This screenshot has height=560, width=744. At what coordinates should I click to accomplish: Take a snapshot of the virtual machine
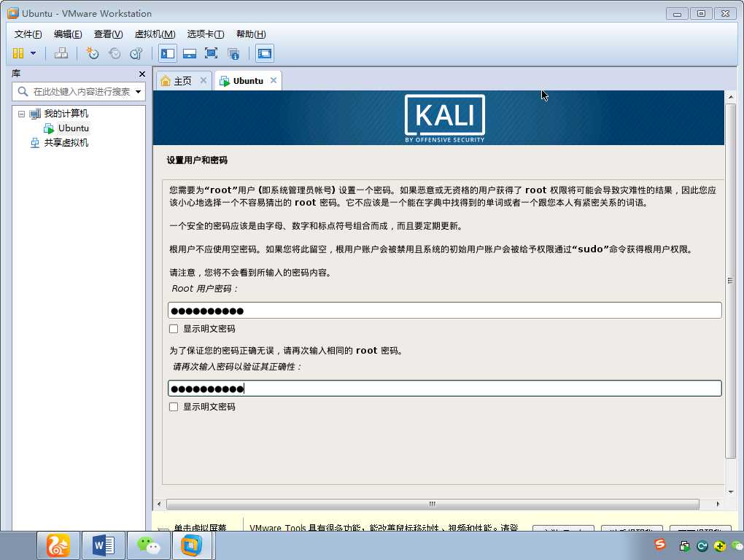(x=92, y=53)
